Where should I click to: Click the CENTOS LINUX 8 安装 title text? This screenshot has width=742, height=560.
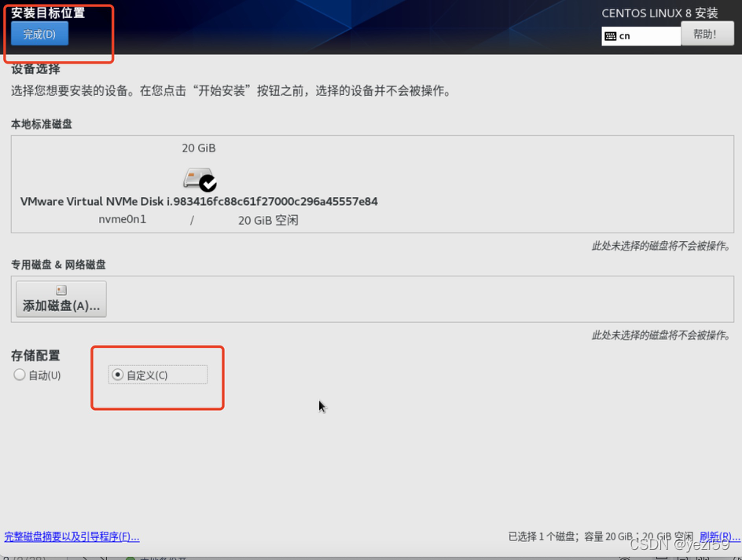[659, 13]
